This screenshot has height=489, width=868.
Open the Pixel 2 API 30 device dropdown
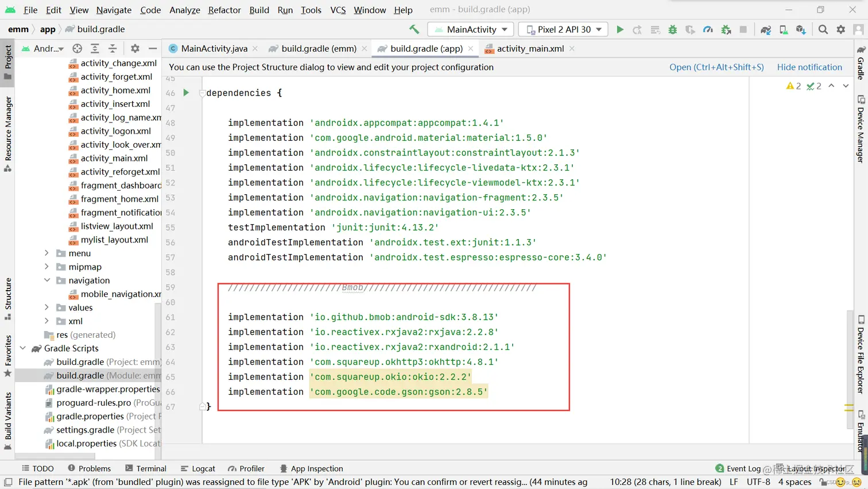click(563, 29)
